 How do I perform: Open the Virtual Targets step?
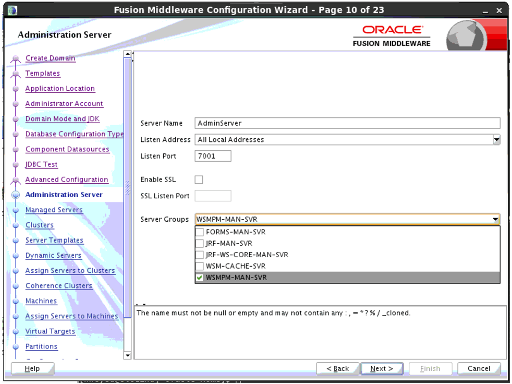coord(50,331)
